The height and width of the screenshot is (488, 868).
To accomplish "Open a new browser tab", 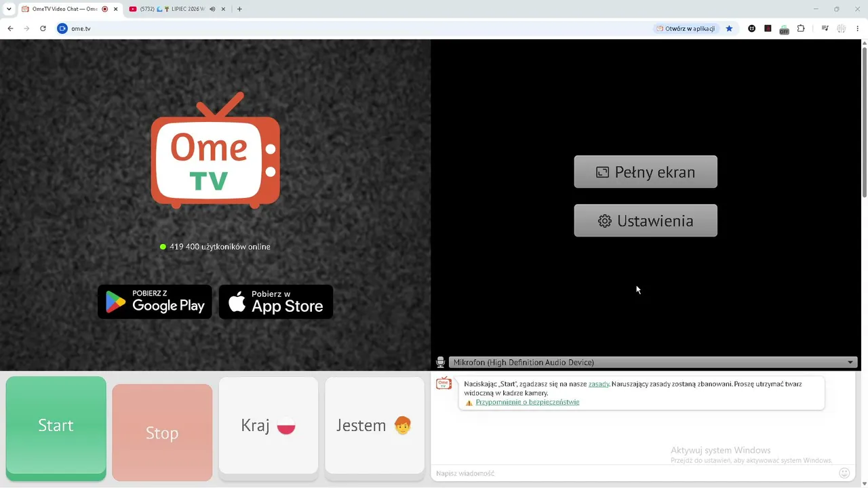I will click(x=239, y=9).
